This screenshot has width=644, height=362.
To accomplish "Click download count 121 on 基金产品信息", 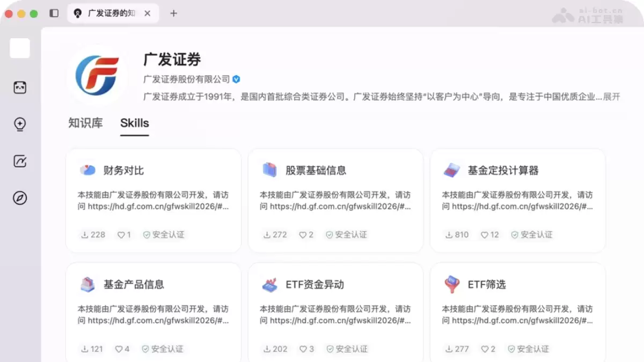I will click(x=92, y=349).
